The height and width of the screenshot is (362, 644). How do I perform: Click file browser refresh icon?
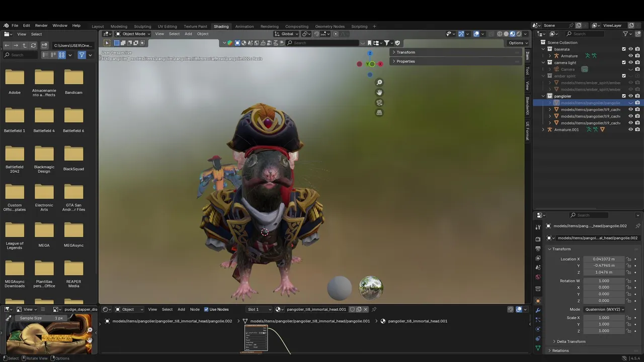coord(33,45)
